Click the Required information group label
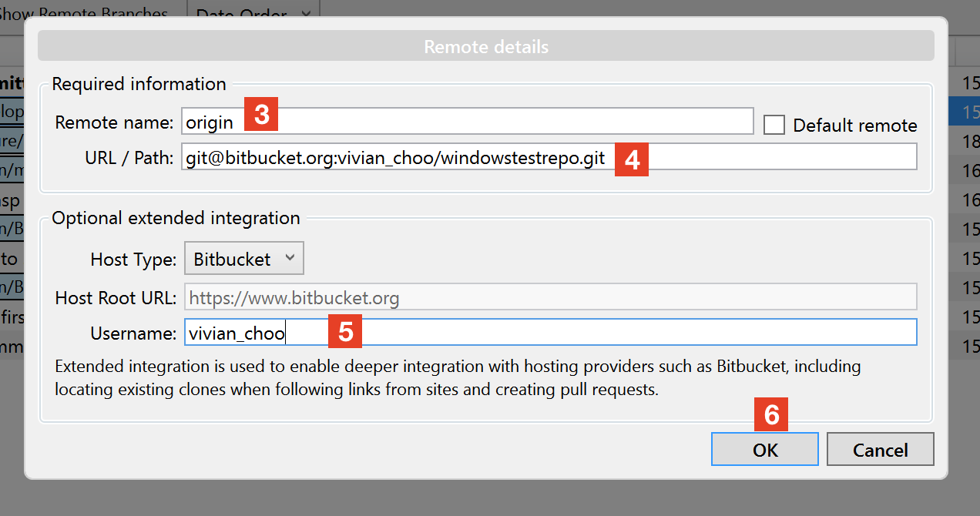980x516 pixels. pyautogui.click(x=138, y=84)
